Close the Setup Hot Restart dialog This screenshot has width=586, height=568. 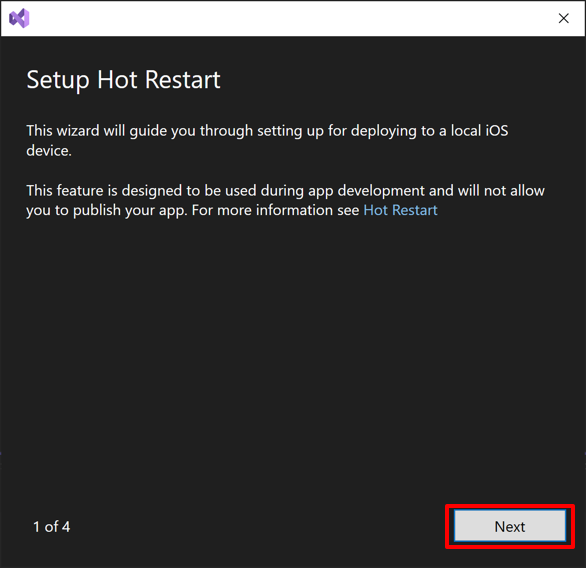click(x=564, y=18)
